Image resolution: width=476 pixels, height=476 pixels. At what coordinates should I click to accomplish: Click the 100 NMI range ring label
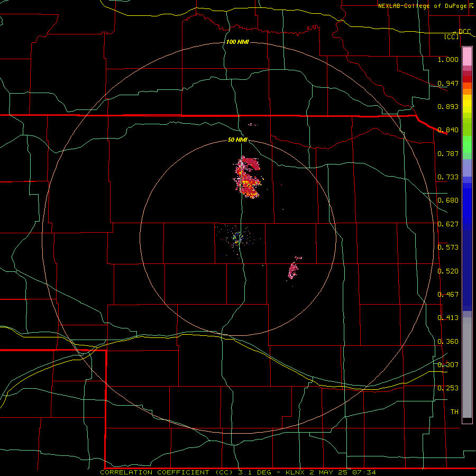(237, 42)
